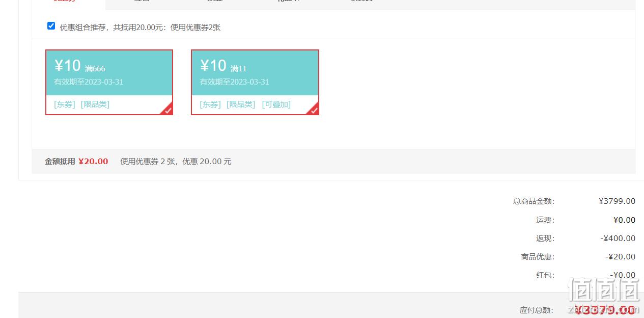Click the ¥0.00 shipping fee value
Screen dimensions: 644x318
coord(625,220)
